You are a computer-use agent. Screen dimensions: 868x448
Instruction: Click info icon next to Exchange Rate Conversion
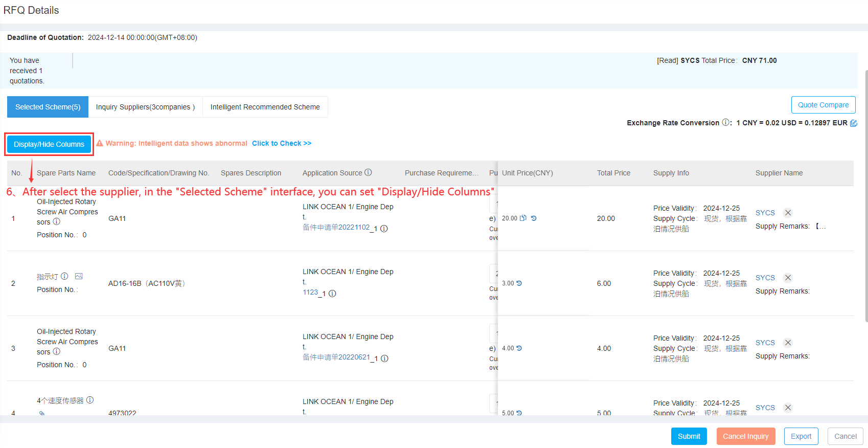(725, 123)
